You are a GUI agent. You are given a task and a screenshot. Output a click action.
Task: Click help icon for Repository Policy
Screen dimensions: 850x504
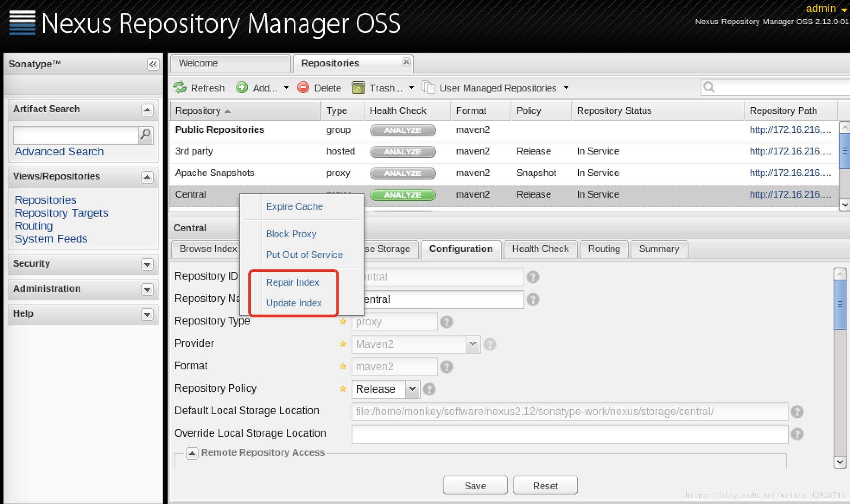coord(429,389)
